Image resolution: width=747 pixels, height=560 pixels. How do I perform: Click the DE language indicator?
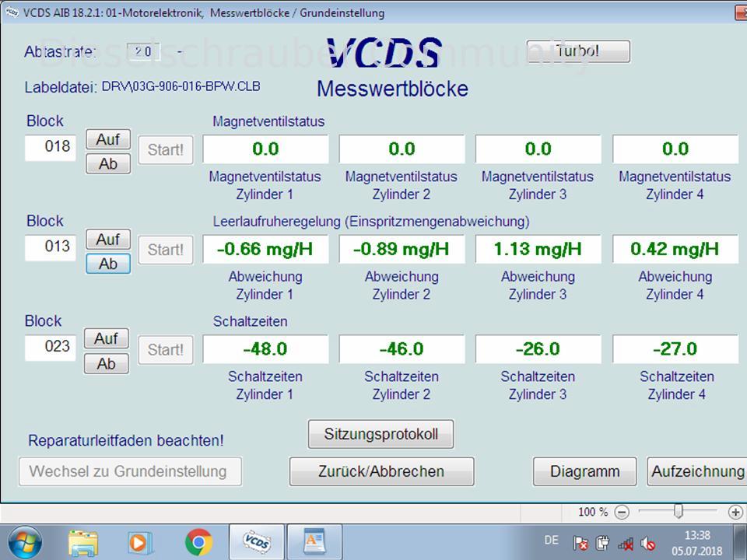tap(551, 541)
